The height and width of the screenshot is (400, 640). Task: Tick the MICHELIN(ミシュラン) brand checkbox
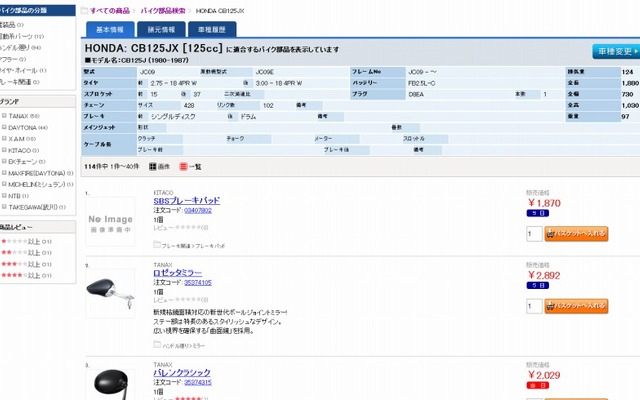4,184
